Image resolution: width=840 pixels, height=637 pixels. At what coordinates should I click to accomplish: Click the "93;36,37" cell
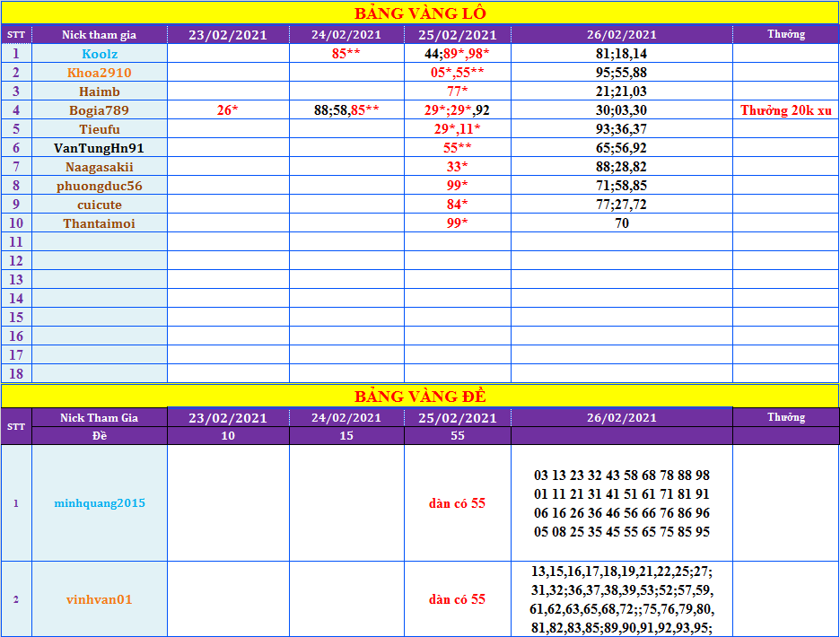tap(621, 129)
